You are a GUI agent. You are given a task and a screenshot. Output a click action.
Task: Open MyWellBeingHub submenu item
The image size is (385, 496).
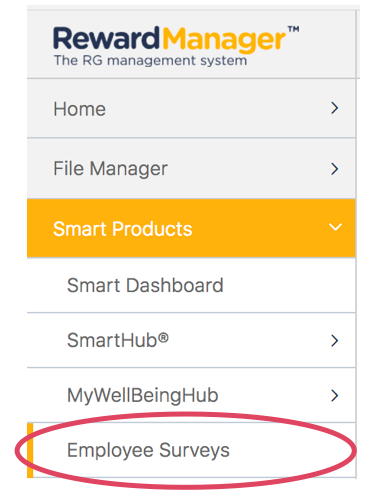pyautogui.click(x=191, y=395)
